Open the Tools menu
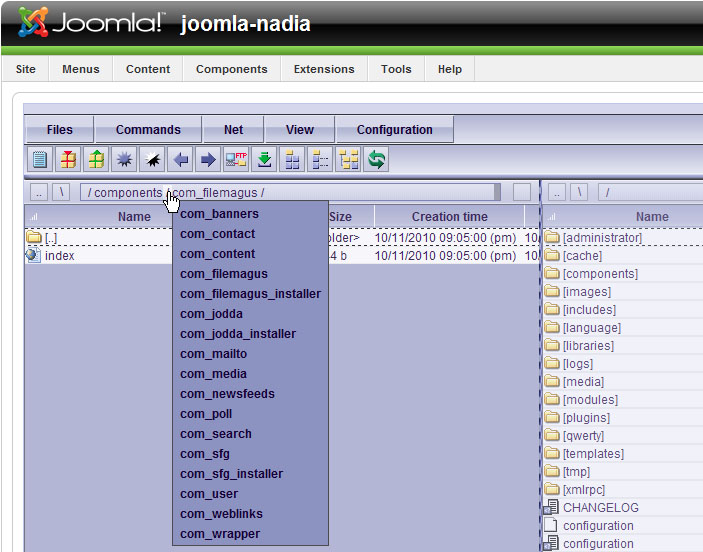The image size is (703, 552). click(396, 69)
